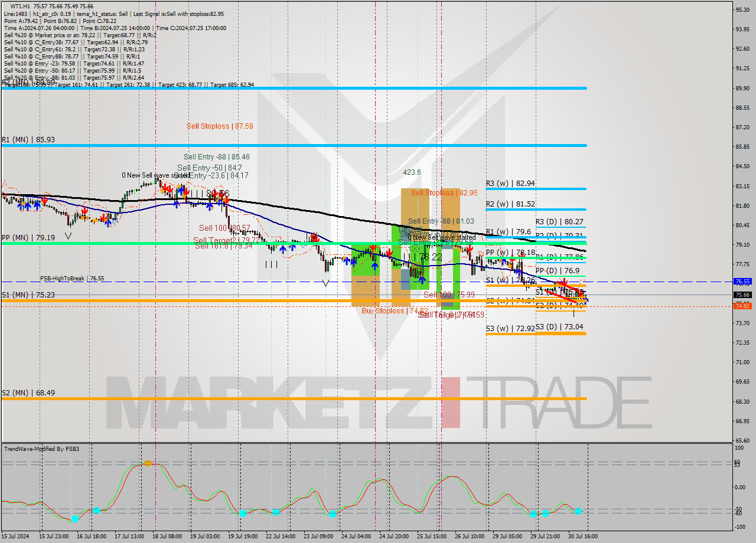Select the black 75.66 current price tag
This screenshot has height=543, width=756.
tap(742, 295)
